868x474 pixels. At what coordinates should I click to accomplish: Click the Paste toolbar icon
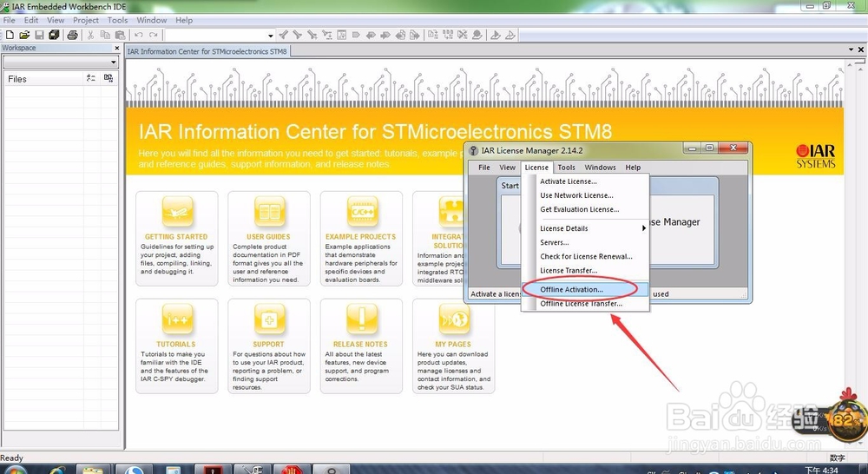click(120, 35)
